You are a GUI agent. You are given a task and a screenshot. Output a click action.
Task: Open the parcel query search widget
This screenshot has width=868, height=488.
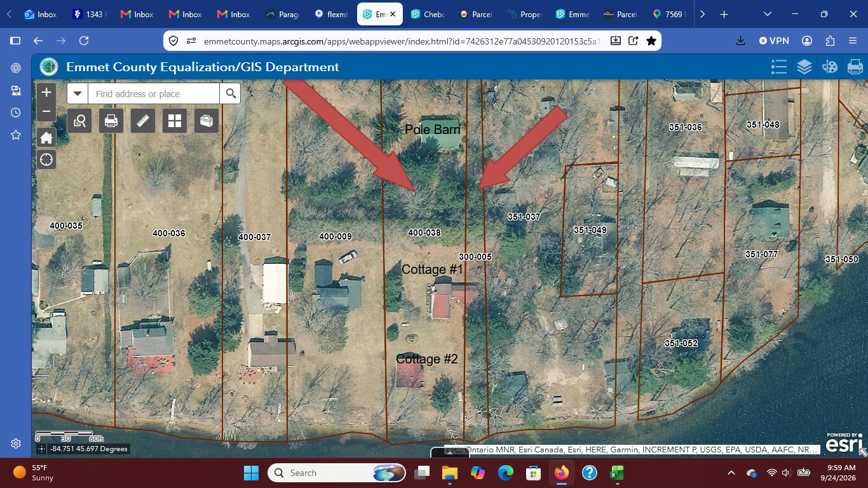(x=79, y=120)
